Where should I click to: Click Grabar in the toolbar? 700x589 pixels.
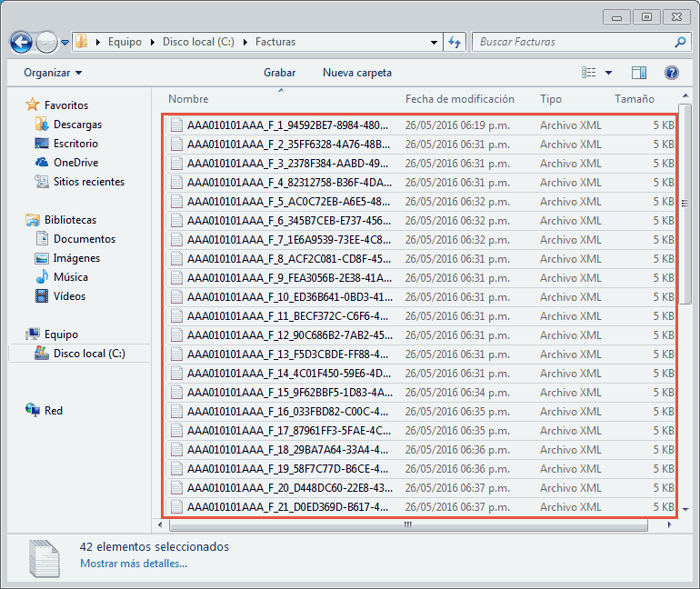(x=279, y=73)
